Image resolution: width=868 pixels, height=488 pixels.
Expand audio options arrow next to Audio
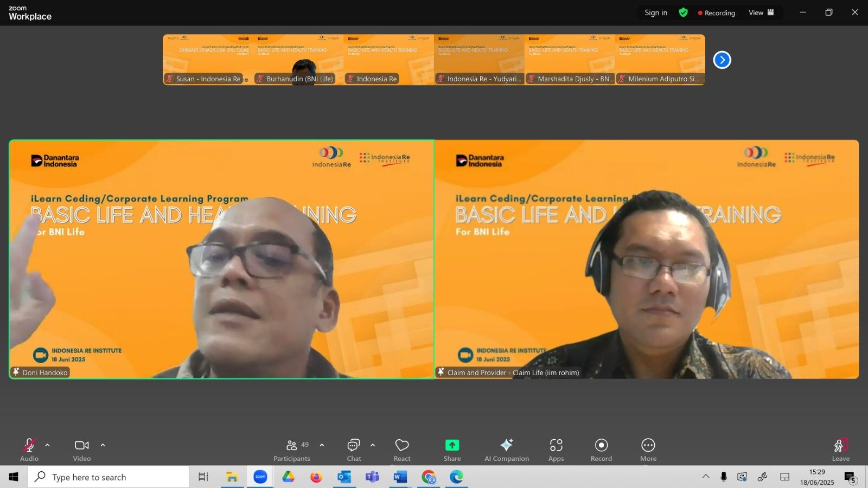coord(48,445)
